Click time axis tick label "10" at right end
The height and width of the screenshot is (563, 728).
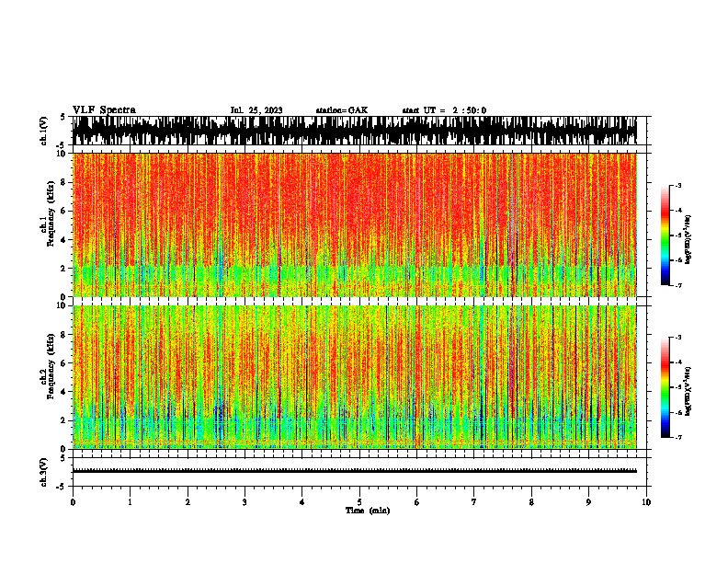pos(646,502)
